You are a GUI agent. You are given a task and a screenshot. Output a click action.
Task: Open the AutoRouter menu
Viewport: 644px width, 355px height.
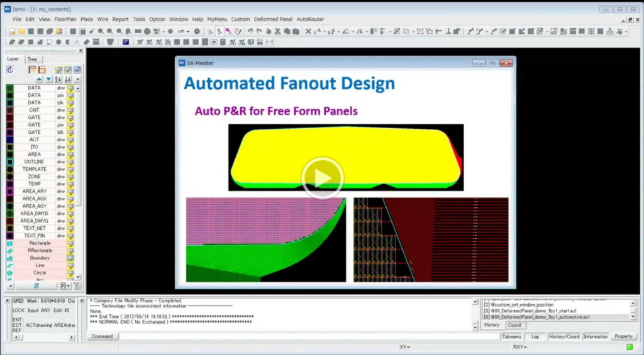[311, 19]
